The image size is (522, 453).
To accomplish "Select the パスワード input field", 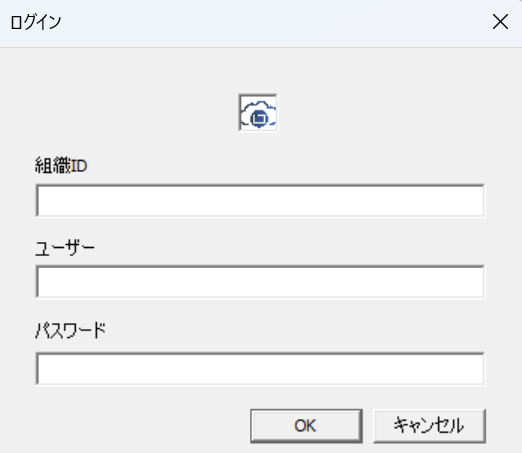I will [260, 368].
